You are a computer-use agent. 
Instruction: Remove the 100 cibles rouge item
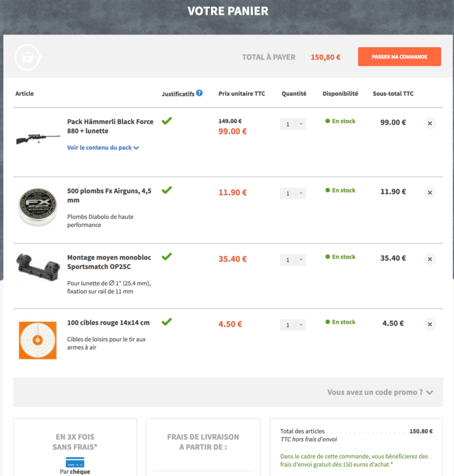430,324
